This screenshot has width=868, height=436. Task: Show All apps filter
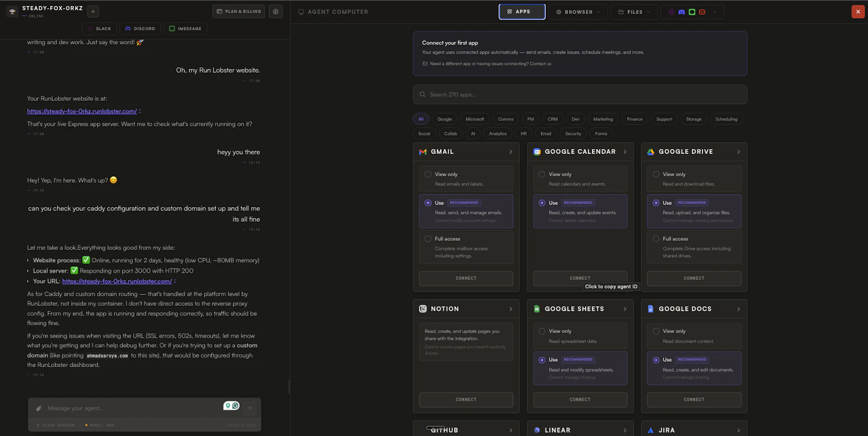(x=420, y=119)
